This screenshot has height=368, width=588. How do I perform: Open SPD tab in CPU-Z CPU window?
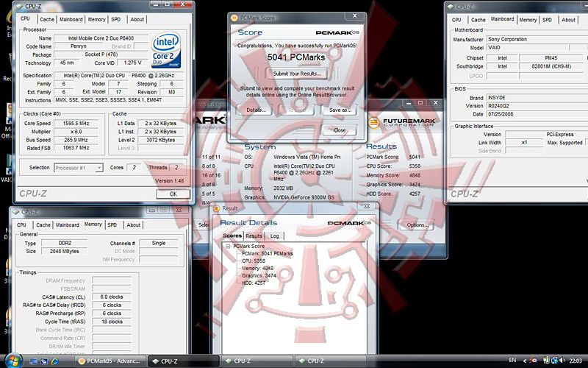[116, 19]
